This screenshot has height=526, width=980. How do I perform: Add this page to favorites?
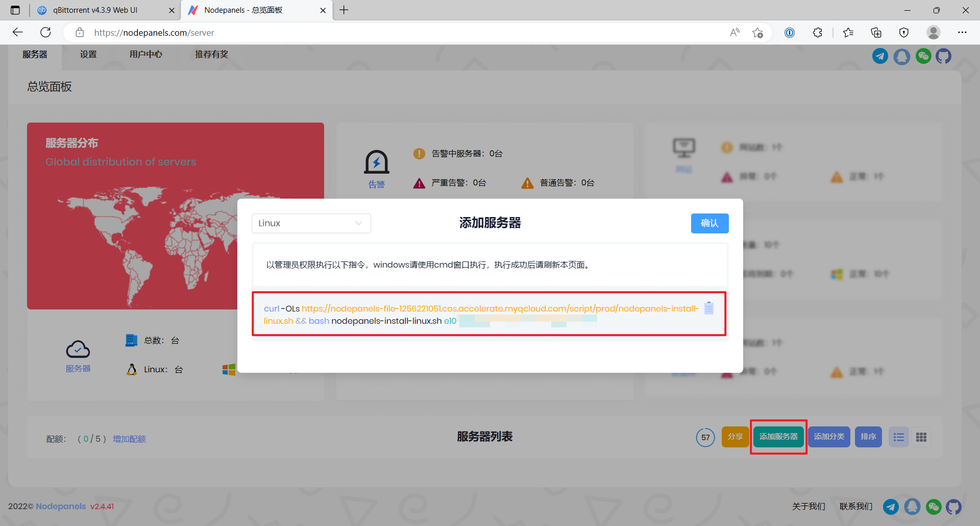(x=757, y=33)
